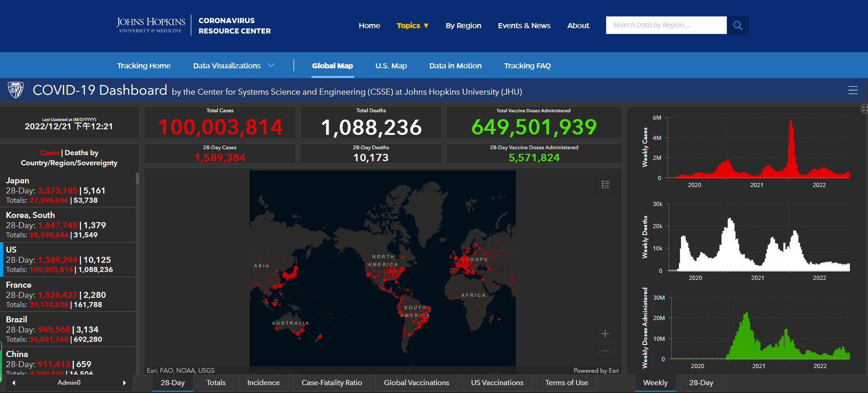Open the map legend list icon
The width and height of the screenshot is (868, 393).
(605, 185)
